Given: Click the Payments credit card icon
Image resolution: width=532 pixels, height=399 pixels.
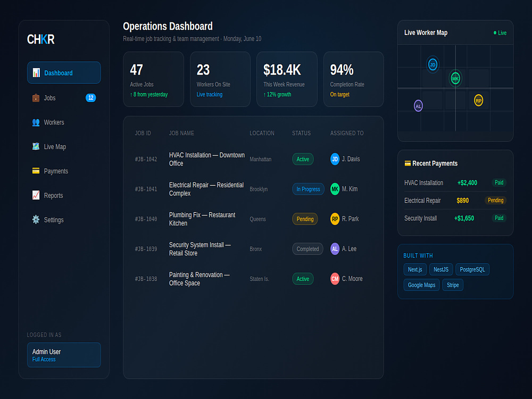Looking at the screenshot, I should coord(36,171).
